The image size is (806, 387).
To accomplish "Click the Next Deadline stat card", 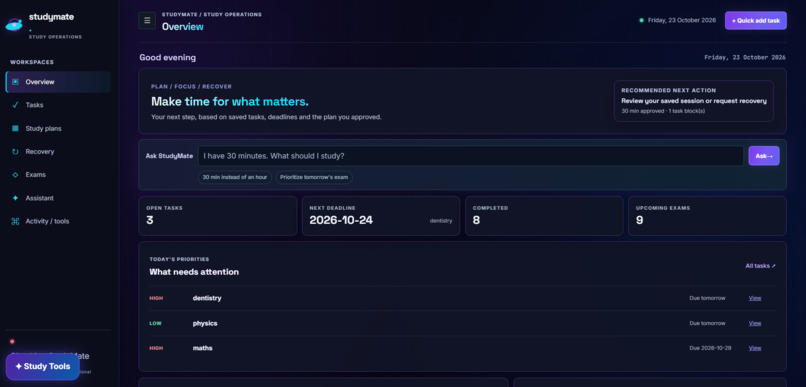I will [381, 216].
